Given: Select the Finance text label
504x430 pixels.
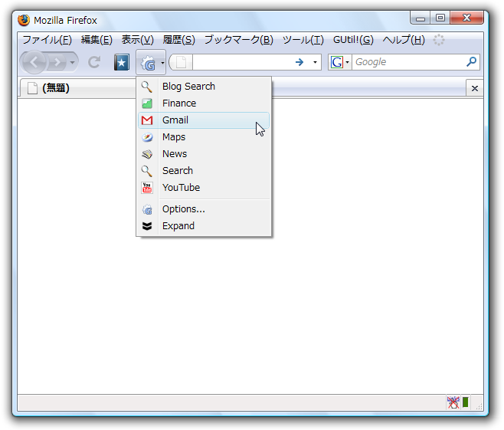Looking at the screenshot, I should click(x=179, y=103).
